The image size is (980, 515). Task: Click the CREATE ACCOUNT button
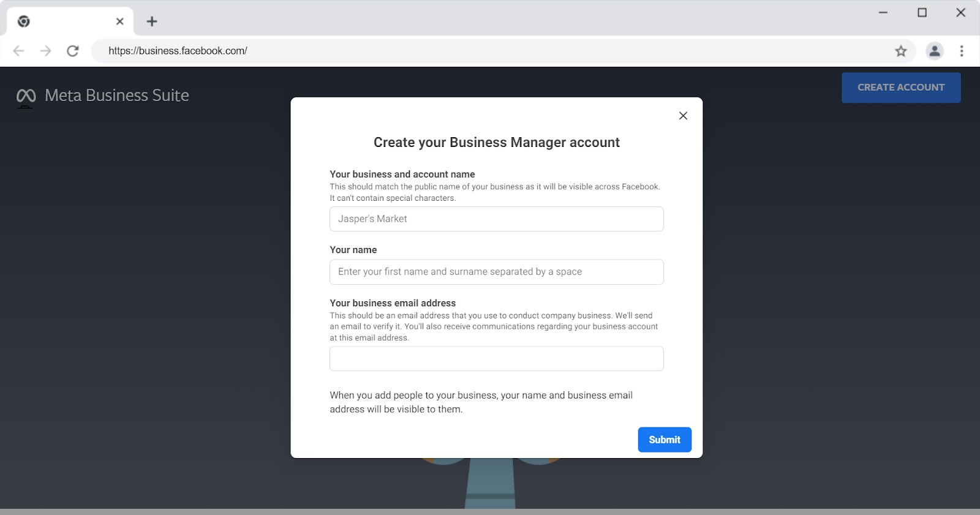[901, 88]
